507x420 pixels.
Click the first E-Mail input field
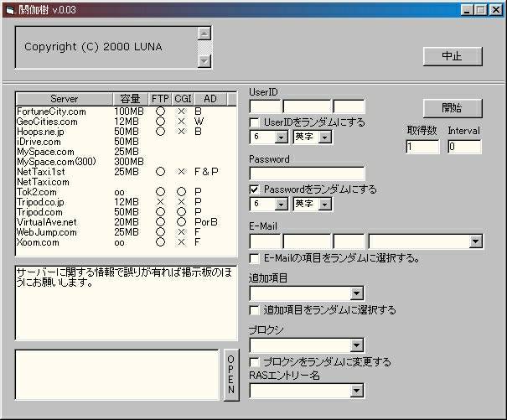(265, 241)
